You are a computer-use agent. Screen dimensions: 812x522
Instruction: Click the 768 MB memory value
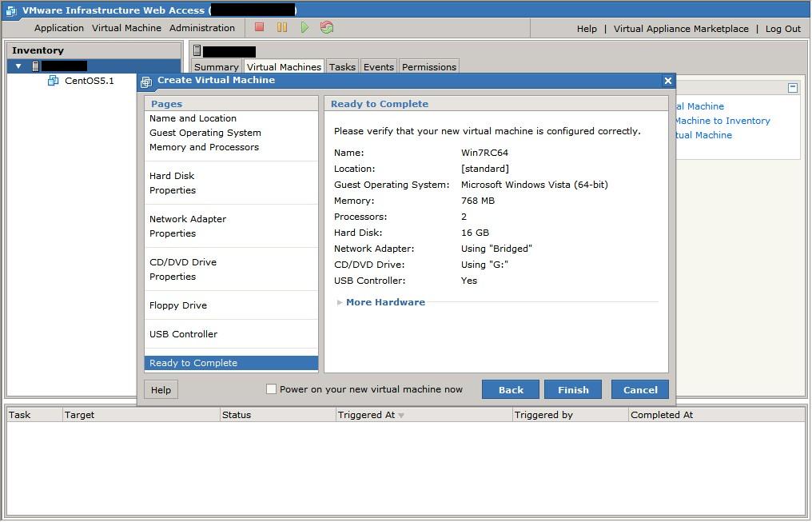tap(477, 201)
